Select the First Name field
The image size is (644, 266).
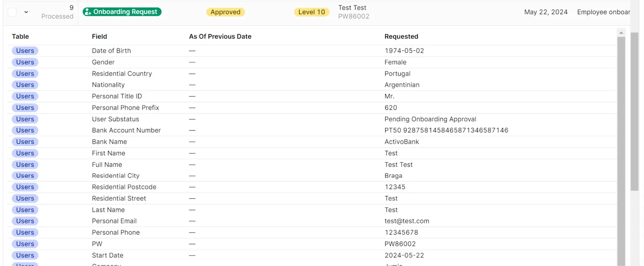point(109,153)
